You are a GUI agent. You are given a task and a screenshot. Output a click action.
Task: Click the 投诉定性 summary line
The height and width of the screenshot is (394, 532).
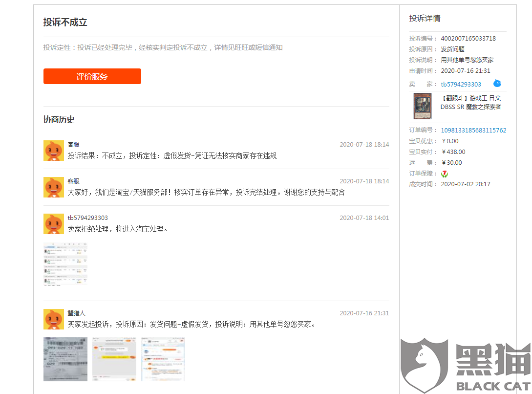[163, 47]
